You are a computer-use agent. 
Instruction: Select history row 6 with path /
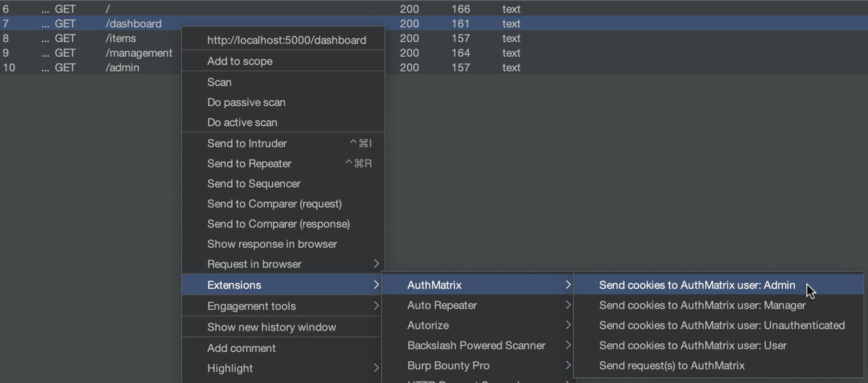tap(434, 9)
